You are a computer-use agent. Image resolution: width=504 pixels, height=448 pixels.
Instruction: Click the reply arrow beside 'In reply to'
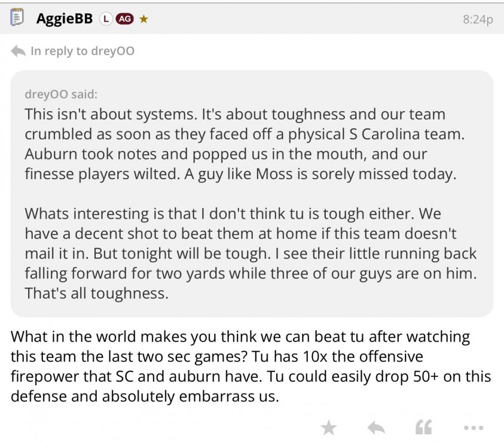[18, 51]
